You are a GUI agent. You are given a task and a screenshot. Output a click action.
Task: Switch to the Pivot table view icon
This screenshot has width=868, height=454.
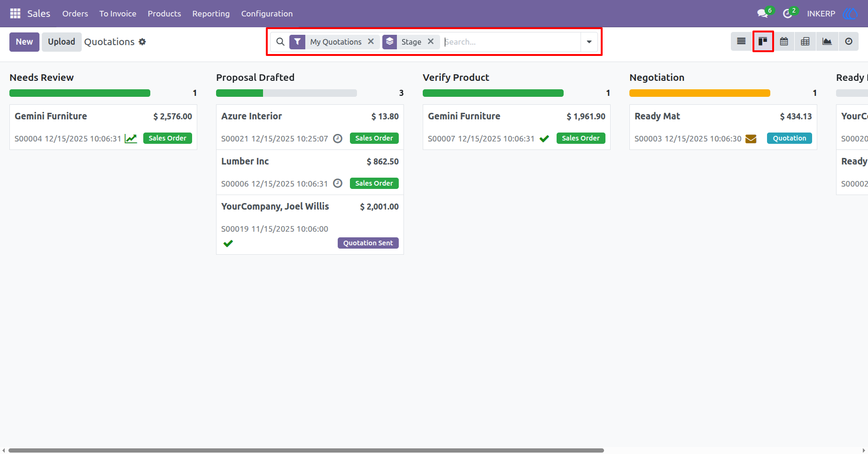(805, 41)
